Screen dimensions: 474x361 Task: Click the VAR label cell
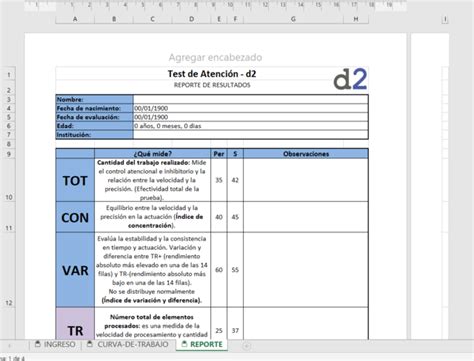point(75,270)
